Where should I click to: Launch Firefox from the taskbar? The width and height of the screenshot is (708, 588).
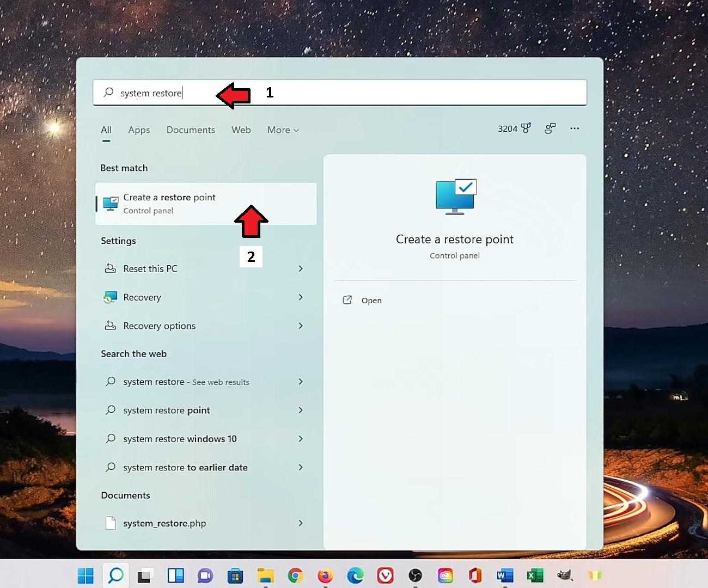pyautogui.click(x=325, y=575)
